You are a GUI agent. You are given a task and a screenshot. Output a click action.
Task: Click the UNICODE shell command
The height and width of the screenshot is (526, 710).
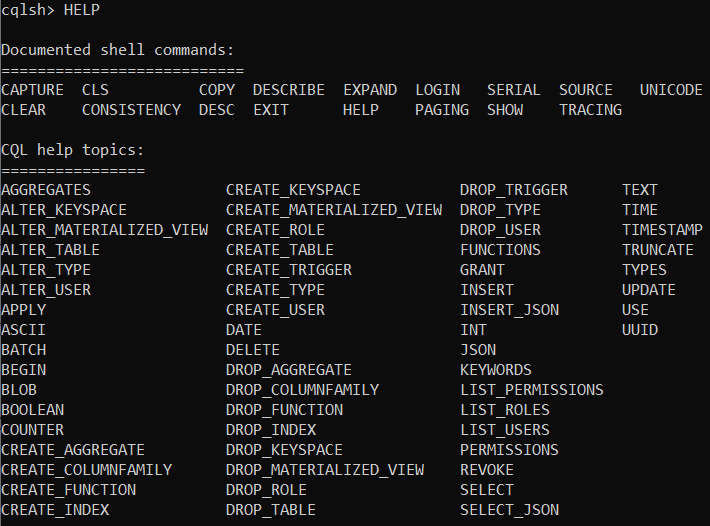pos(671,90)
